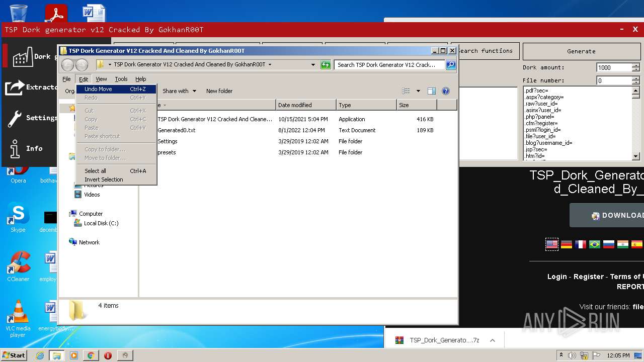Increase the Dork amount stepper
Screen dimensions: 644x362
coord(636,65)
